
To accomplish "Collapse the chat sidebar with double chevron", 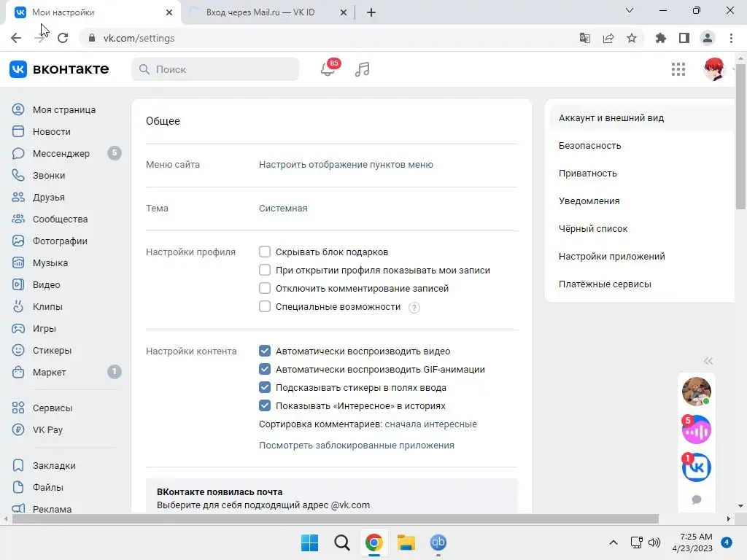I will [708, 361].
